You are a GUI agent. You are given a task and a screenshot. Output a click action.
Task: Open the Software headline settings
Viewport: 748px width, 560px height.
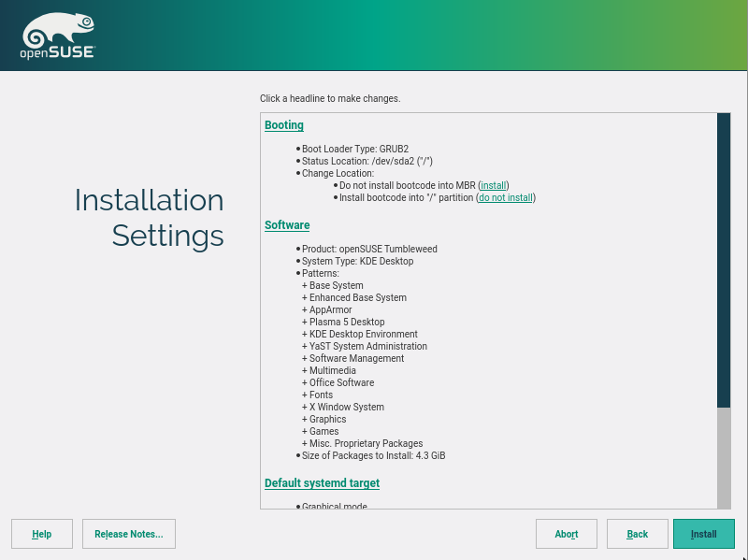[x=287, y=225]
